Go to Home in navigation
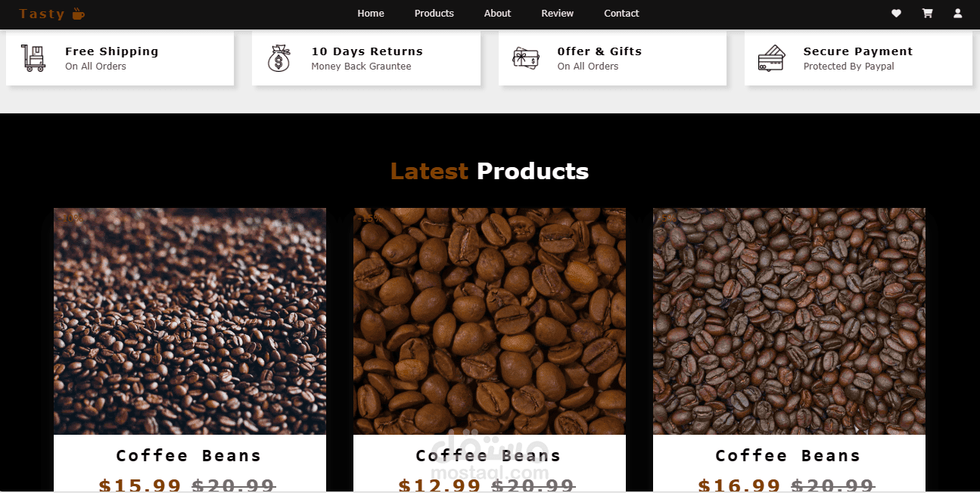 371,14
